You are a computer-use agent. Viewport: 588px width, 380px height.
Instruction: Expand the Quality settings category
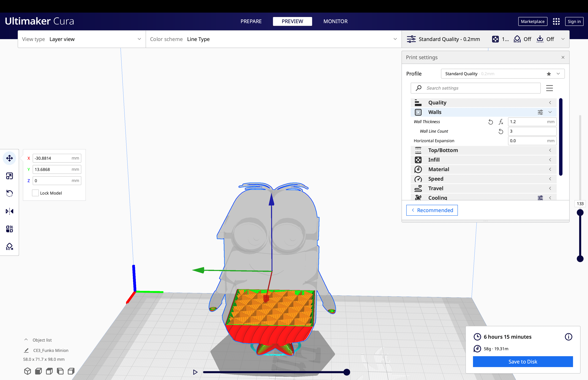click(x=483, y=103)
